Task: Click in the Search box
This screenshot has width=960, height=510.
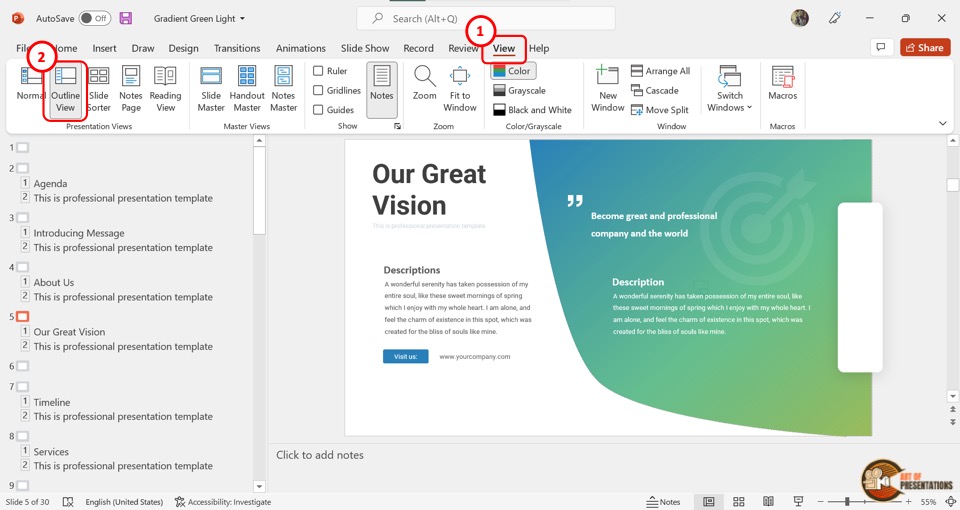Action: point(486,18)
